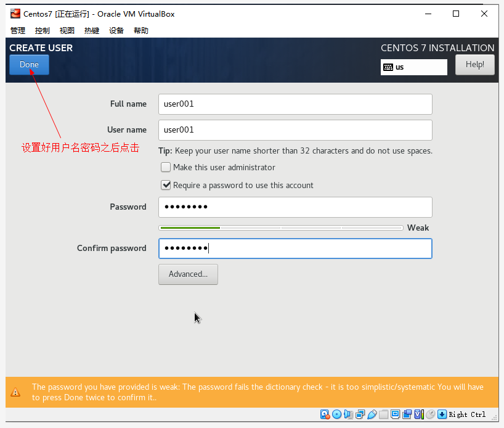Click the 'Tip:' user name hint text

click(295, 150)
